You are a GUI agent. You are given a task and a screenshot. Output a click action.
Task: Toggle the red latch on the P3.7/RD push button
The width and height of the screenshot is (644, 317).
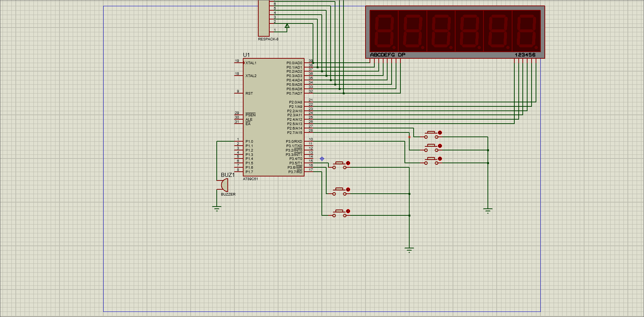point(348,211)
